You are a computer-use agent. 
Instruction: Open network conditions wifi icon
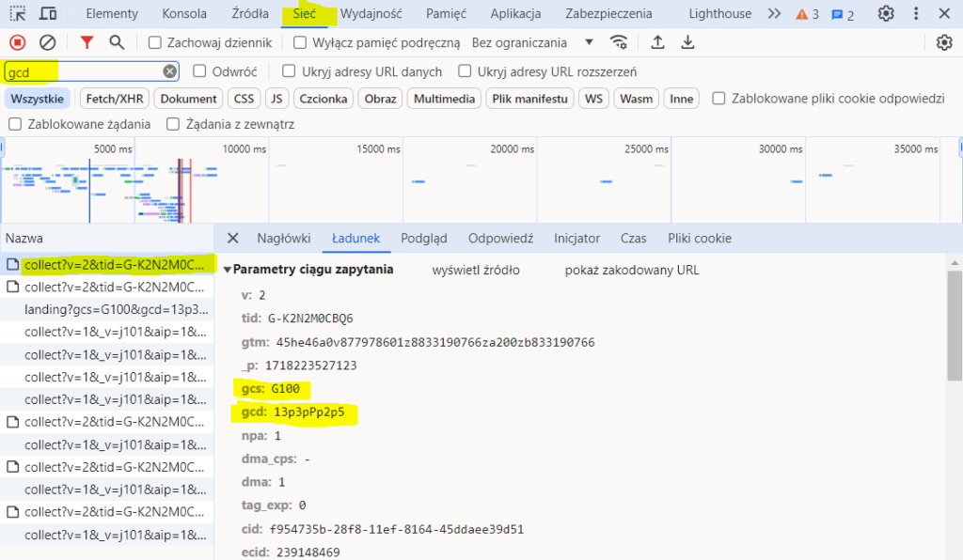click(x=619, y=42)
